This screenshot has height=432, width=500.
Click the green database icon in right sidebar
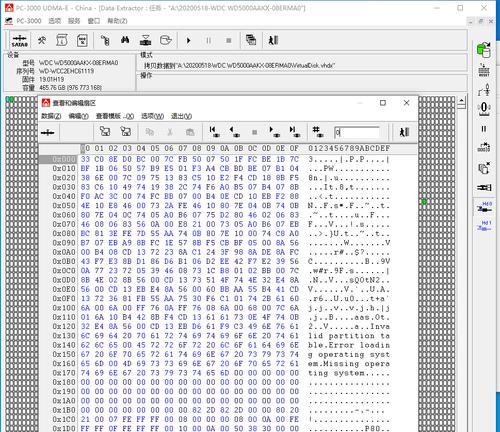tap(484, 50)
